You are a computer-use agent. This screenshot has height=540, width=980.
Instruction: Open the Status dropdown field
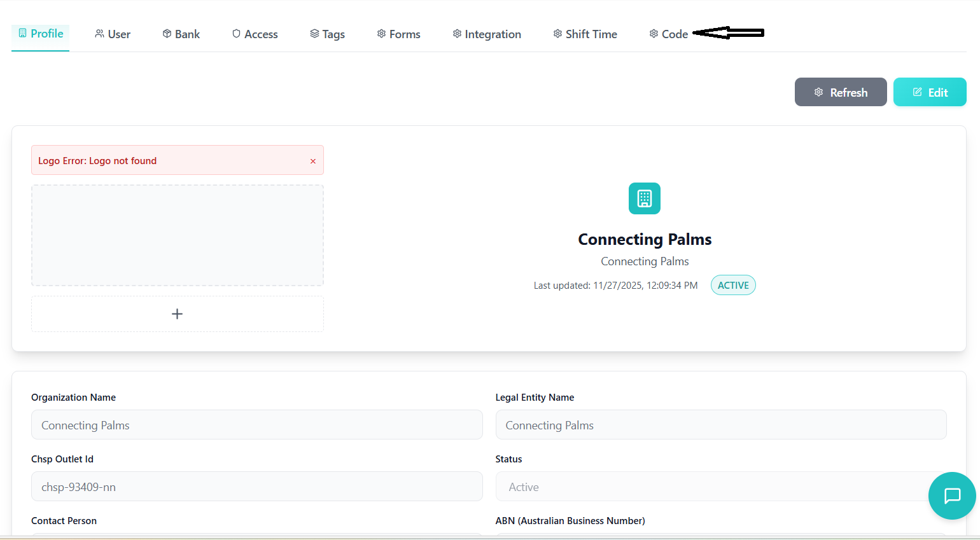pos(713,487)
